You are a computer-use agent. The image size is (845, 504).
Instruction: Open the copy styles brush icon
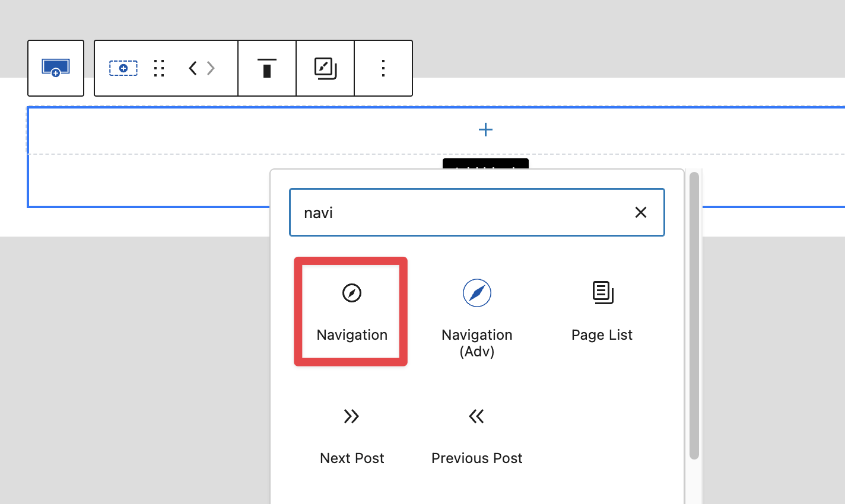[325, 68]
